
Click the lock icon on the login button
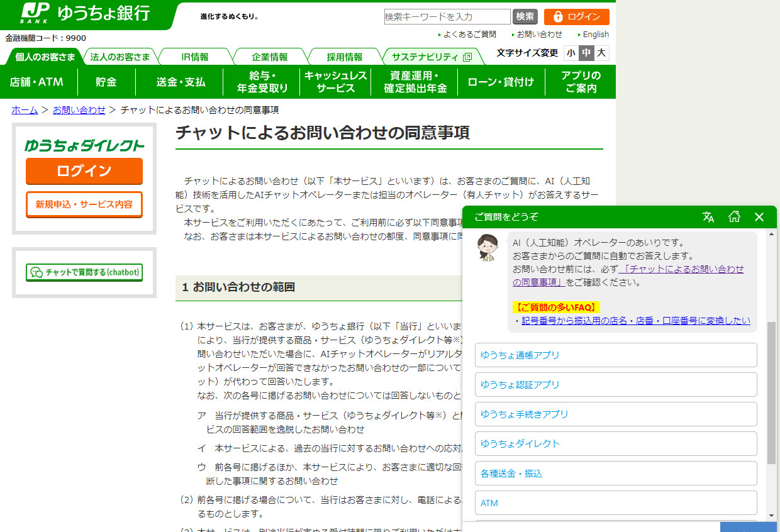(557, 17)
